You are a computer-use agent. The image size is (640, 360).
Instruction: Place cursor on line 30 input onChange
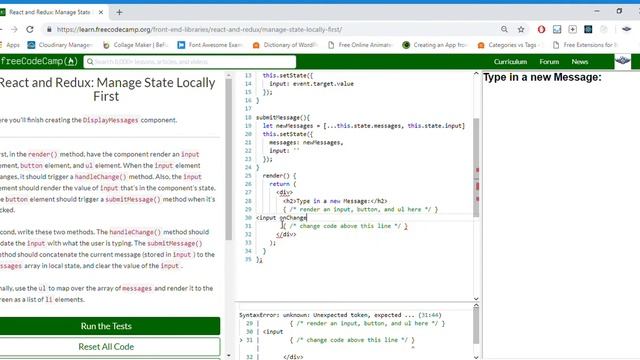click(x=281, y=218)
